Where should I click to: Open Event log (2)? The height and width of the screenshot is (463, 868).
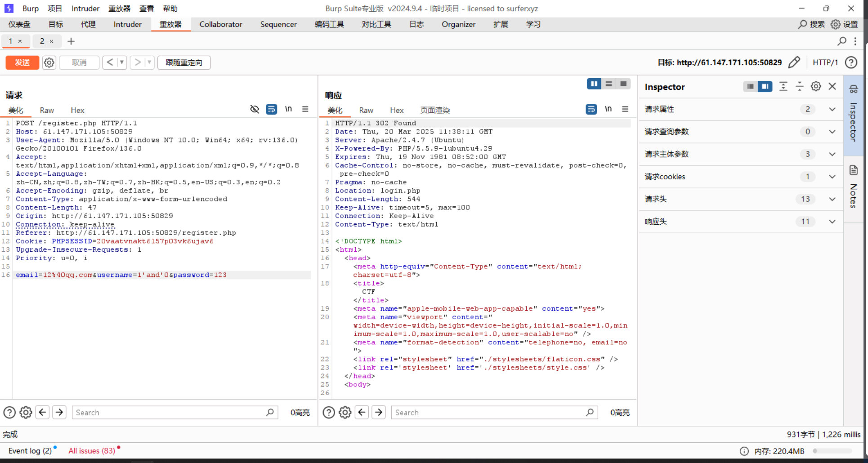(x=30, y=450)
